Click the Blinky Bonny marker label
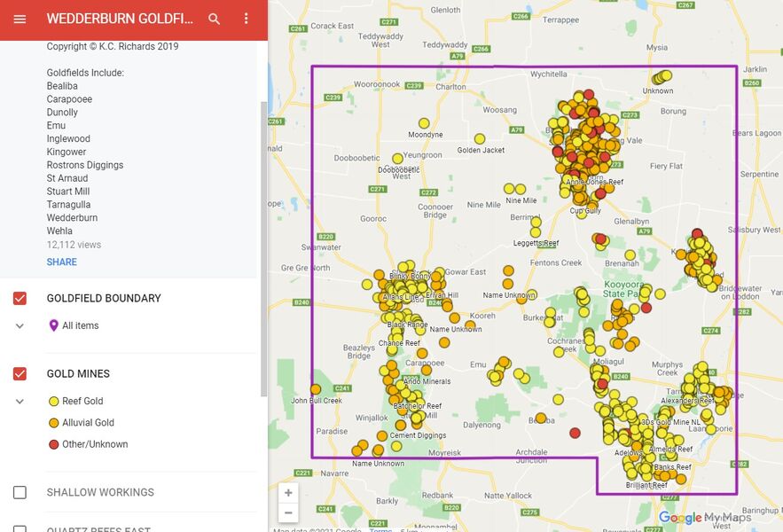783x532 pixels. pyautogui.click(x=410, y=276)
